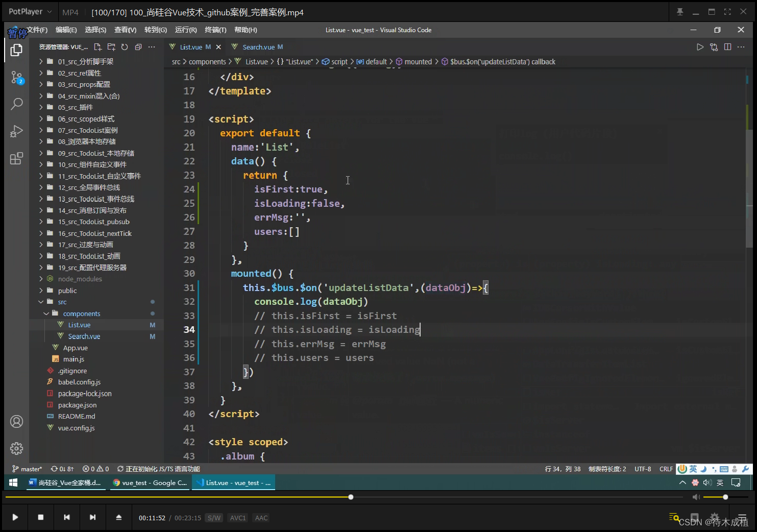Viewport: 757px width, 532px height.
Task: Open the Run and Debug view
Action: 16,131
